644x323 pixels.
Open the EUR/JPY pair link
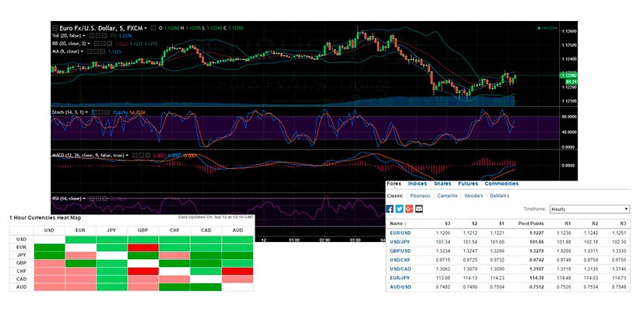point(399,278)
